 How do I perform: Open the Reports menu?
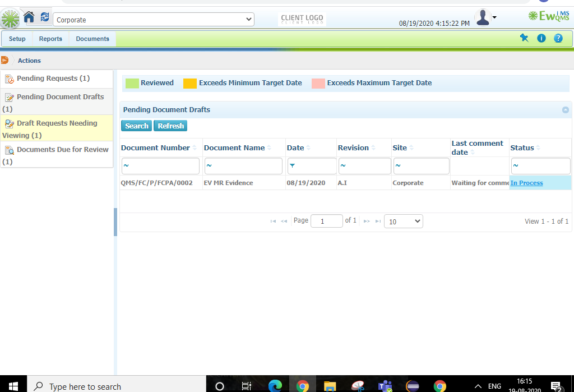(50, 39)
